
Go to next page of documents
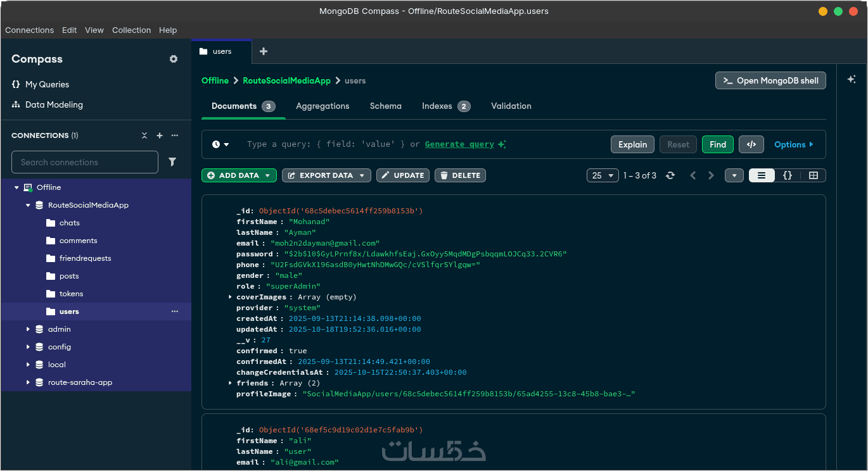(x=711, y=175)
